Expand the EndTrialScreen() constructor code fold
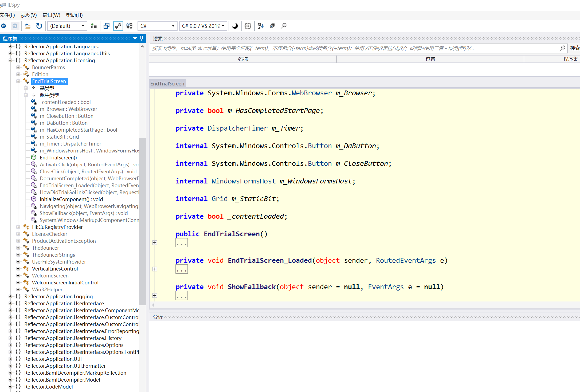Image resolution: width=580 pixels, height=392 pixels. coord(155,242)
